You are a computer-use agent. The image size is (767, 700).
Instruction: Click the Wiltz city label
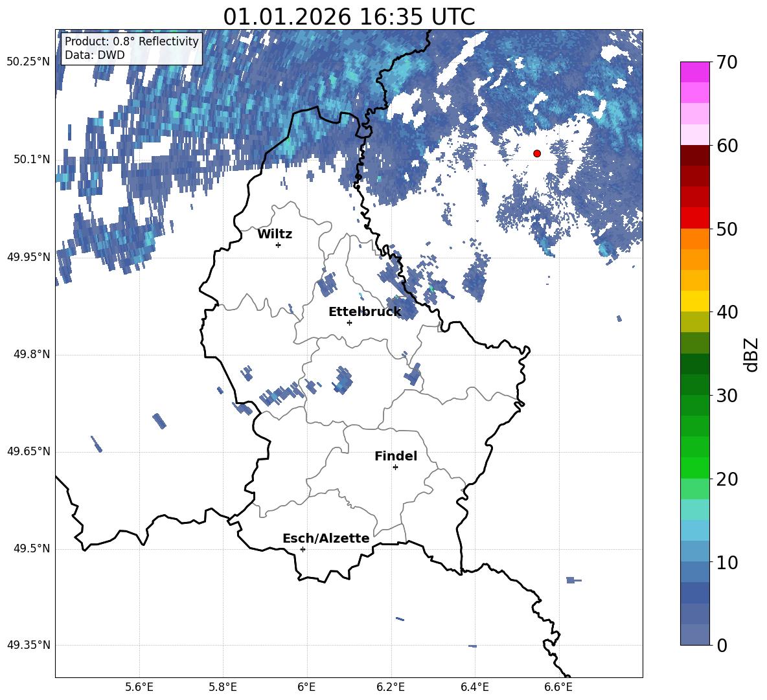(x=275, y=234)
